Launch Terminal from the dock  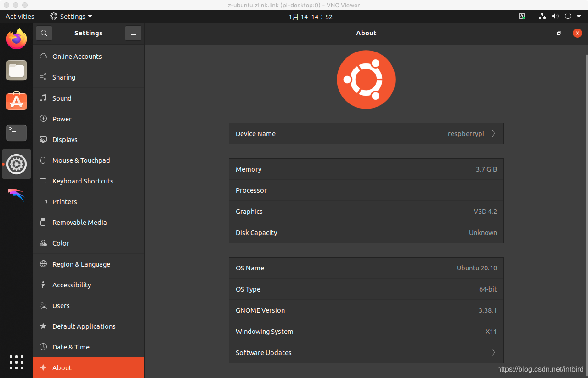(17, 132)
